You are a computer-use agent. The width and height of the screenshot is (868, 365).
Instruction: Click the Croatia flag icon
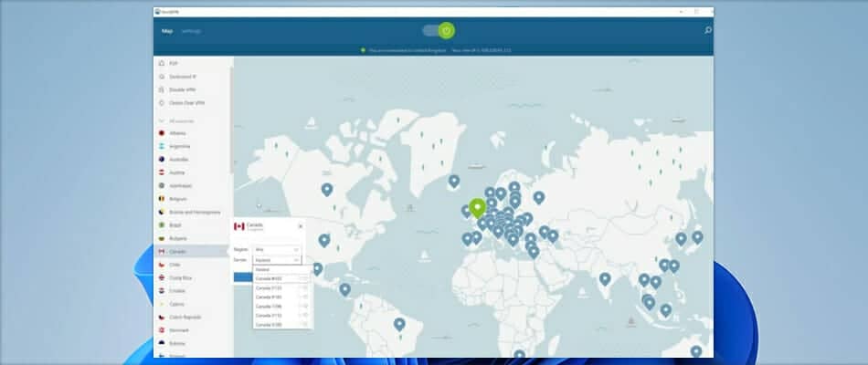162,291
